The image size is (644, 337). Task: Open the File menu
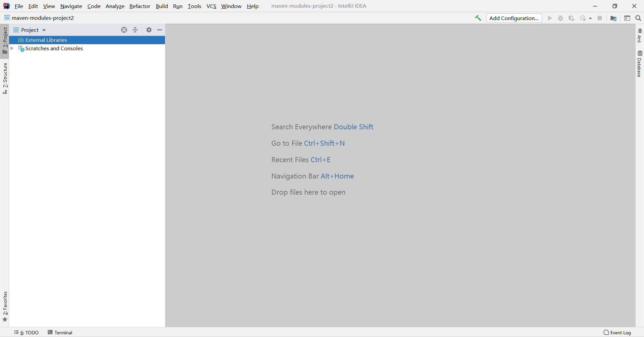pos(19,6)
